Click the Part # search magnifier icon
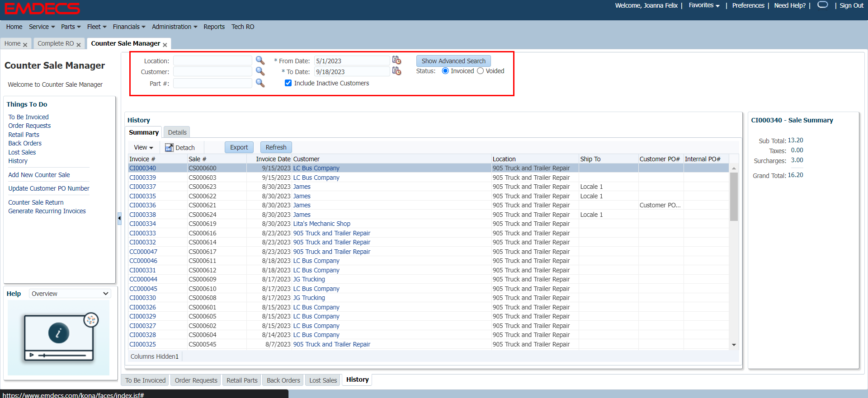 (x=260, y=83)
